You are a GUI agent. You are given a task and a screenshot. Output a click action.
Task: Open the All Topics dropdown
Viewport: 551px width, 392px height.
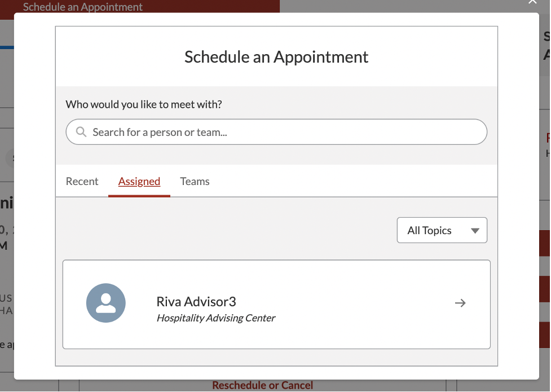[x=442, y=230]
